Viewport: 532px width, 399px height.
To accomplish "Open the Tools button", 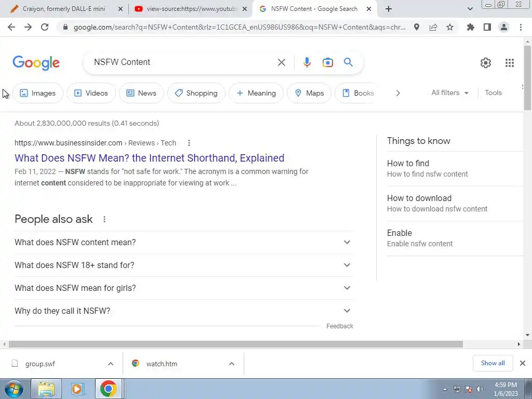I will tap(493, 92).
